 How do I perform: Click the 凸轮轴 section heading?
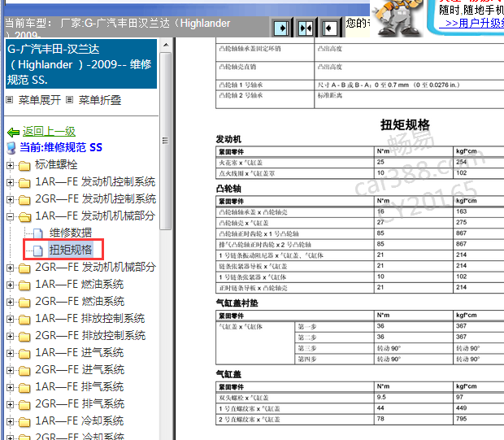(x=228, y=189)
